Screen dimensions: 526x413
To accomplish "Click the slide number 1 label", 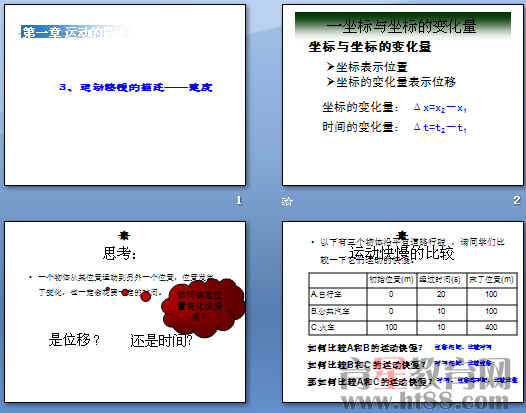I will tap(239, 200).
